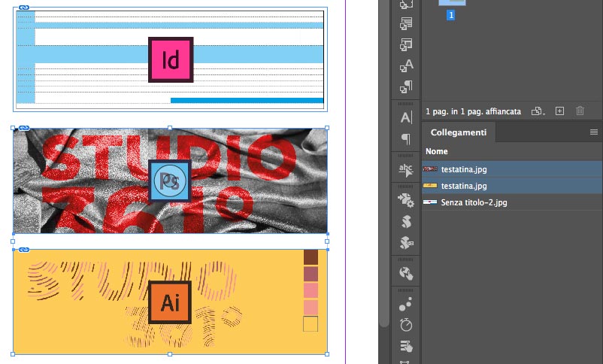This screenshot has height=364, width=603.
Task: Click the link badge on the Illustrator image
Action: pos(24,250)
